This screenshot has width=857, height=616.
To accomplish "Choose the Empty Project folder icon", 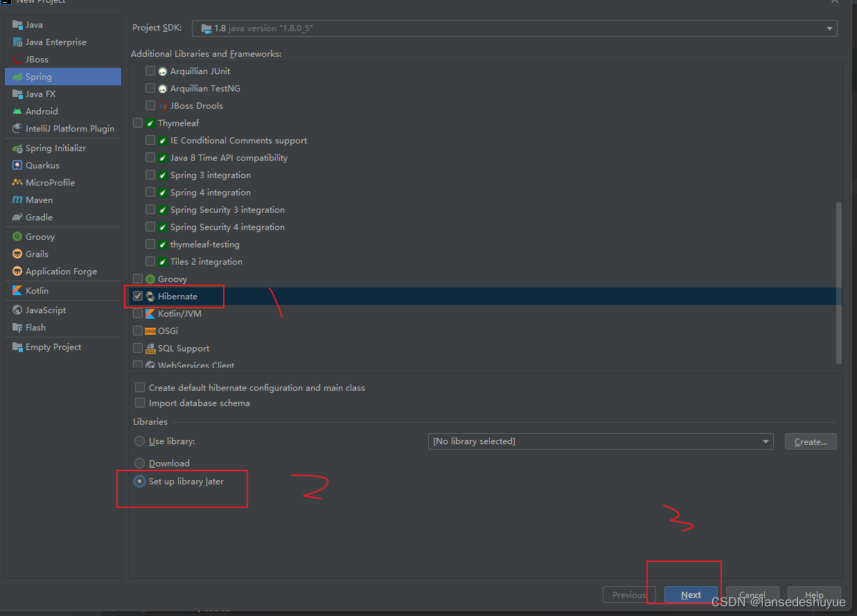I will pos(17,347).
